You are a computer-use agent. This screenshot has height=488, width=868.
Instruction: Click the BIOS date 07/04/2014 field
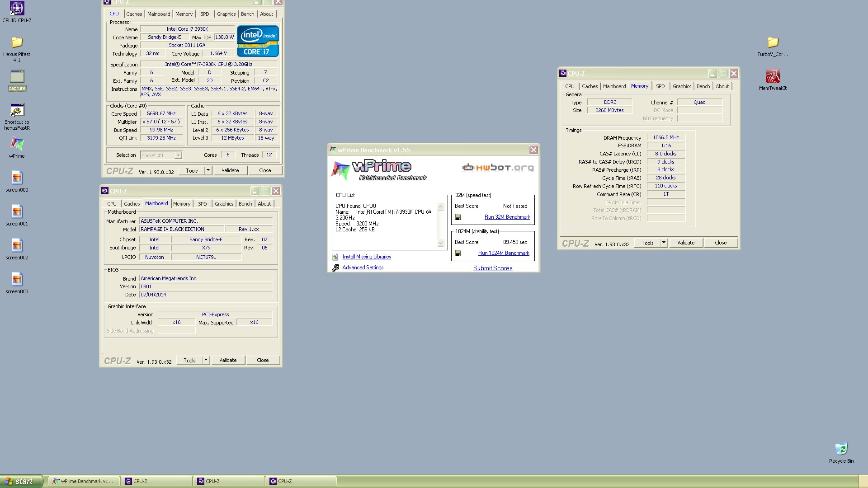click(206, 295)
